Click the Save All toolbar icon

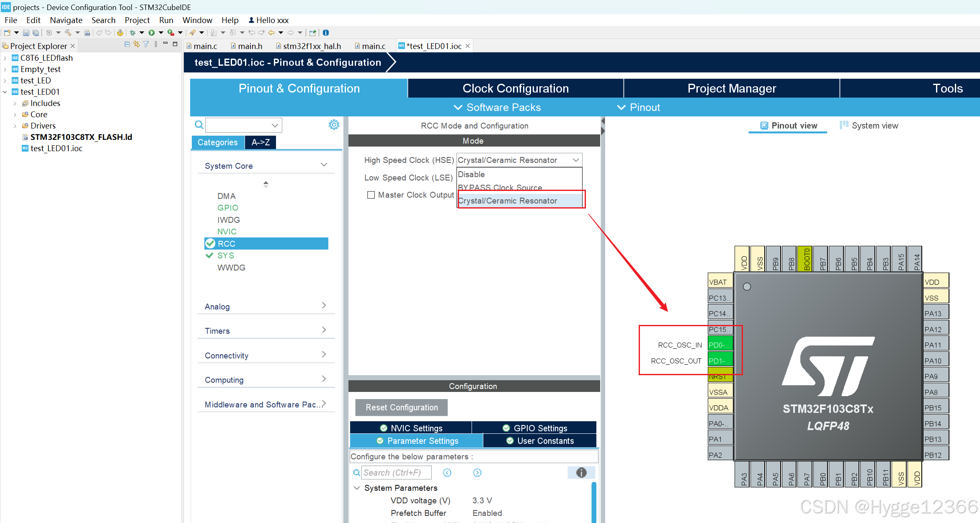click(x=36, y=33)
